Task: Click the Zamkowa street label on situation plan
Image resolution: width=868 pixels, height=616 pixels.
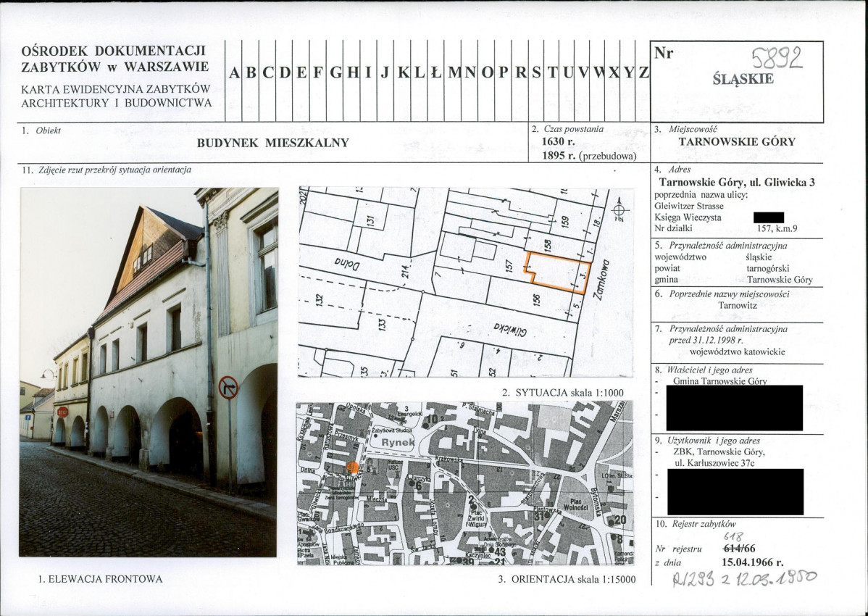Action: click(x=601, y=280)
